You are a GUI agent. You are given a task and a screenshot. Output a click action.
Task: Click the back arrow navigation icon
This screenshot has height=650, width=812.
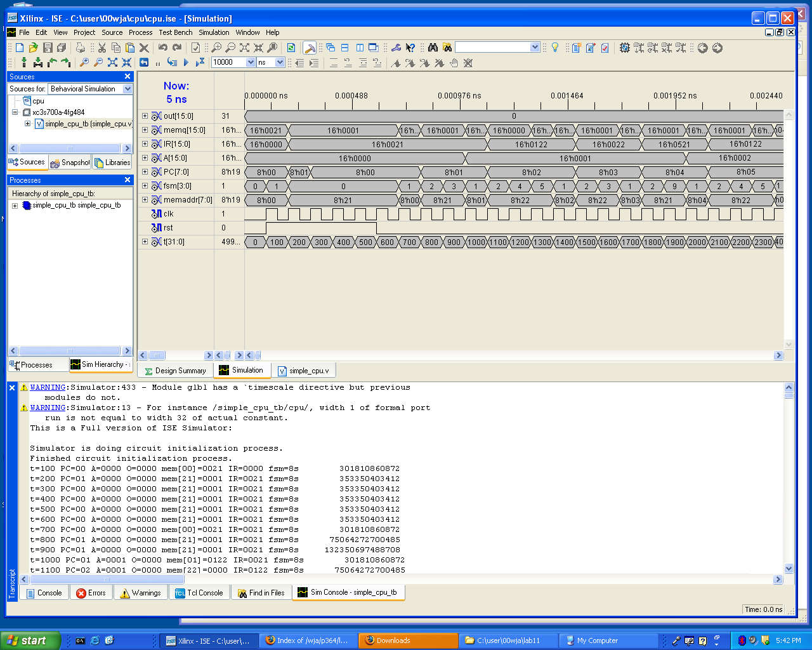(x=703, y=48)
